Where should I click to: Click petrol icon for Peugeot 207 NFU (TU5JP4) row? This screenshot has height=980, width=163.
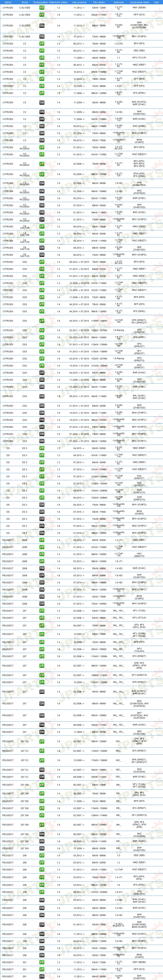pyautogui.click(x=42, y=649)
